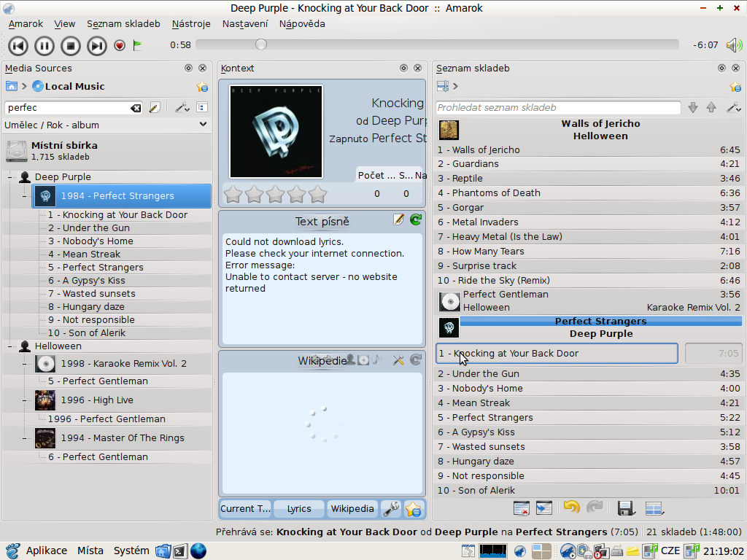The width and height of the screenshot is (747, 560).
Task: Add a position marker using the green flag
Action: point(137,45)
